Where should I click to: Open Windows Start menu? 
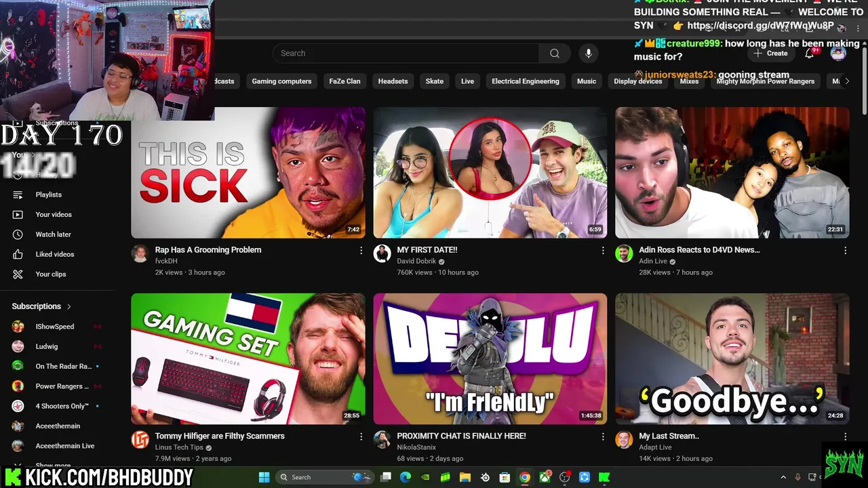[264, 477]
